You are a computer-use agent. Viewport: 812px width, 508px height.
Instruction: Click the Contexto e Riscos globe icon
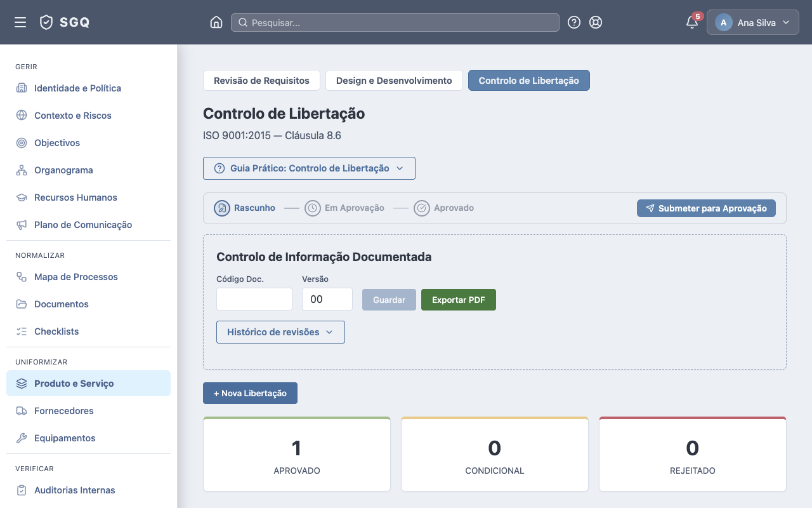tap(22, 116)
